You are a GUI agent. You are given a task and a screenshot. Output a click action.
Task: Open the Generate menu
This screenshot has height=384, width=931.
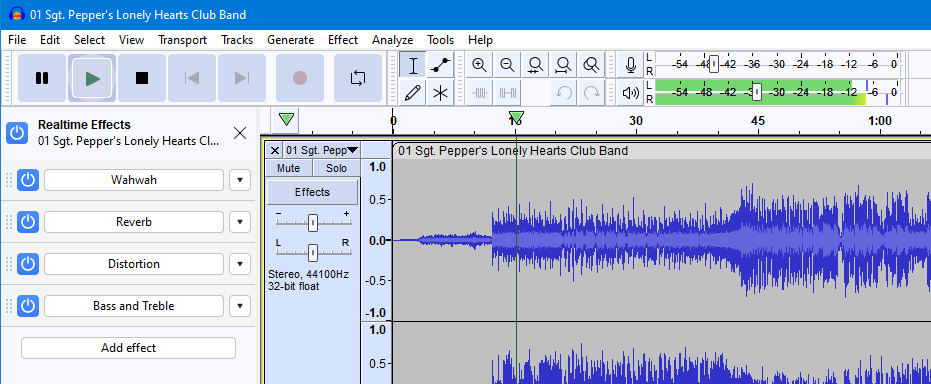pos(290,40)
